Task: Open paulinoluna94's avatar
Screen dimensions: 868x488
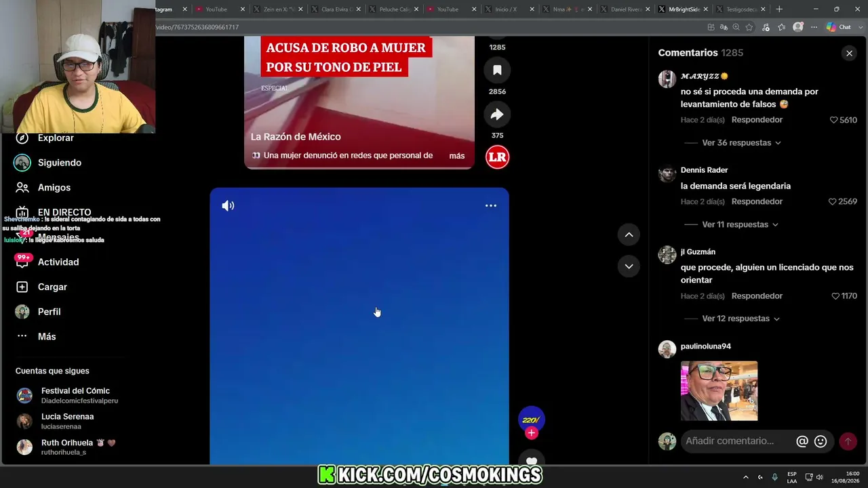Action: point(667,349)
